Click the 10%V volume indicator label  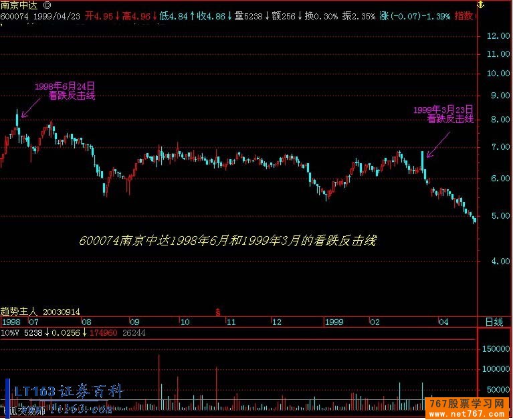(9, 332)
